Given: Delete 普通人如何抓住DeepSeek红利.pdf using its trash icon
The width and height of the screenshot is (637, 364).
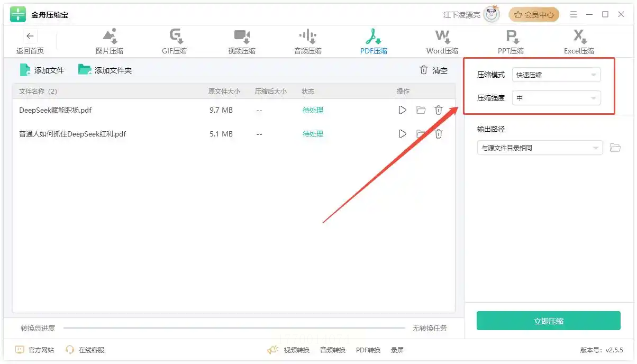Looking at the screenshot, I should [x=439, y=134].
